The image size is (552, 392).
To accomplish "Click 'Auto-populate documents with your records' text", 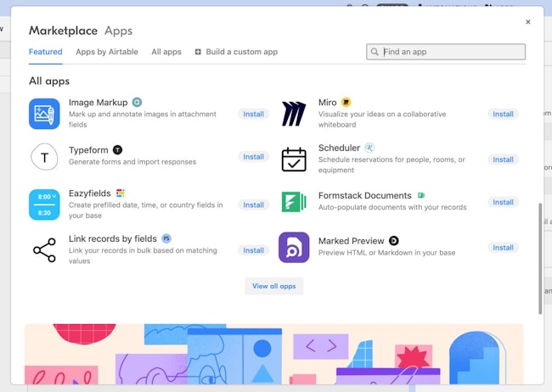I will [x=392, y=207].
